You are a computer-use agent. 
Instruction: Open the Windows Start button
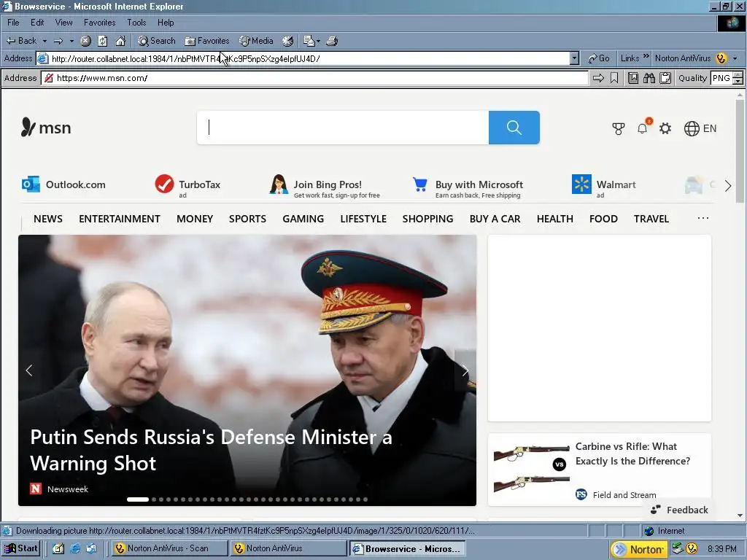point(20,548)
